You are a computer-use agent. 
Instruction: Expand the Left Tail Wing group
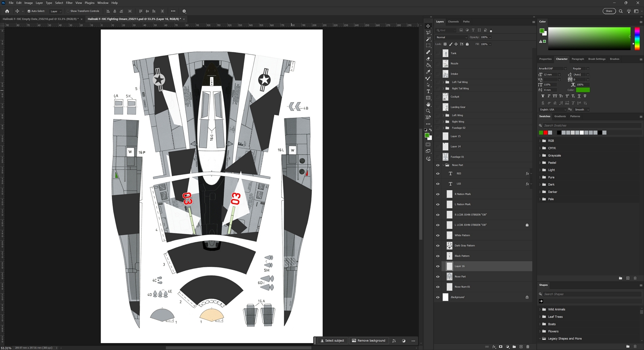click(x=443, y=82)
